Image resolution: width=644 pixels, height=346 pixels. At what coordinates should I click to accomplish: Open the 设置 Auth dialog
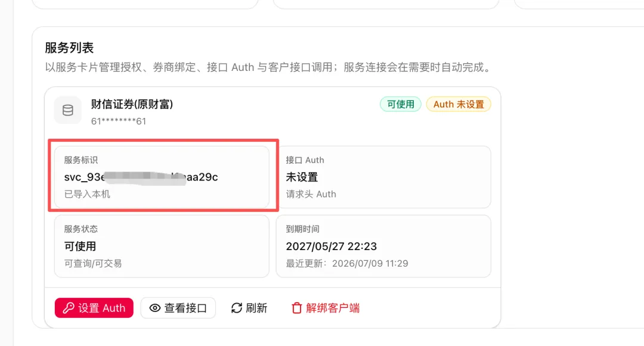(94, 308)
